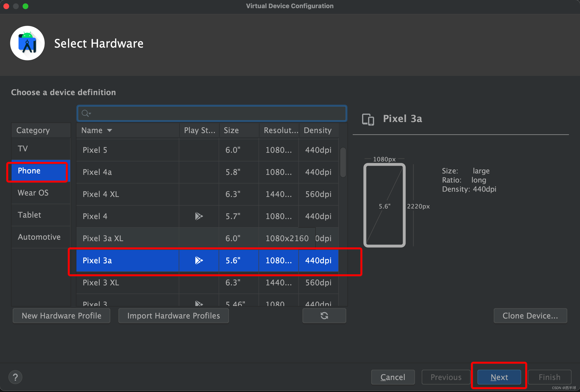Click the Size column header
580x392 pixels.
point(231,130)
